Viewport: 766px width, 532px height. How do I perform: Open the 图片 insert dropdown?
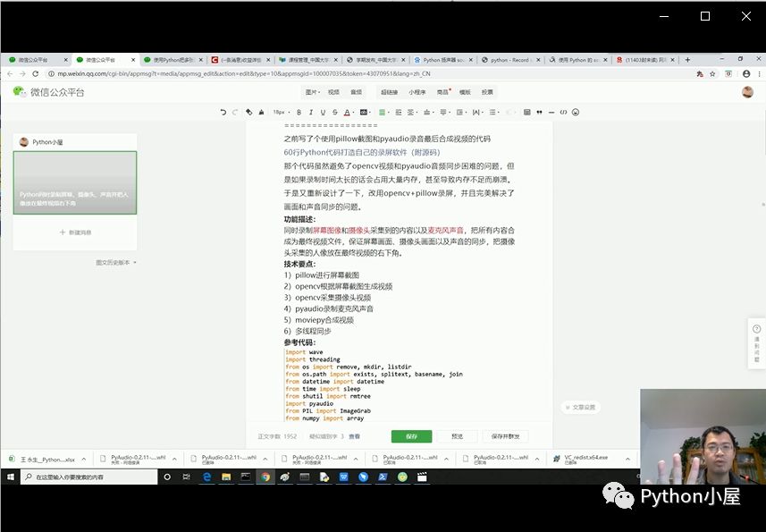point(313,92)
